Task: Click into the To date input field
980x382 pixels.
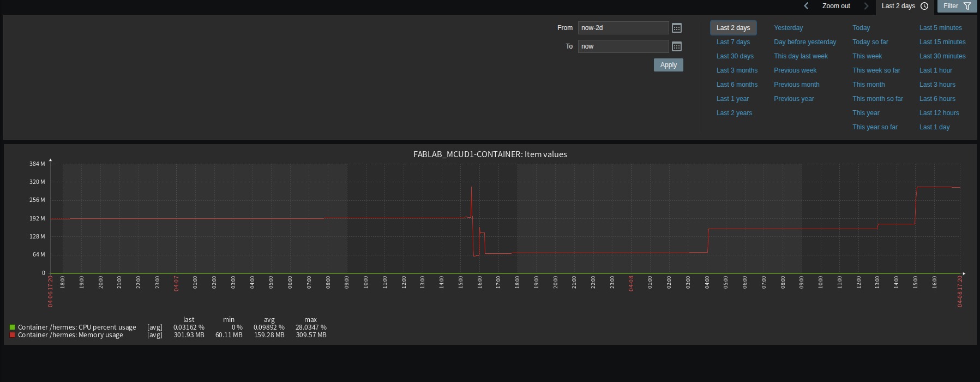Action: 623,46
